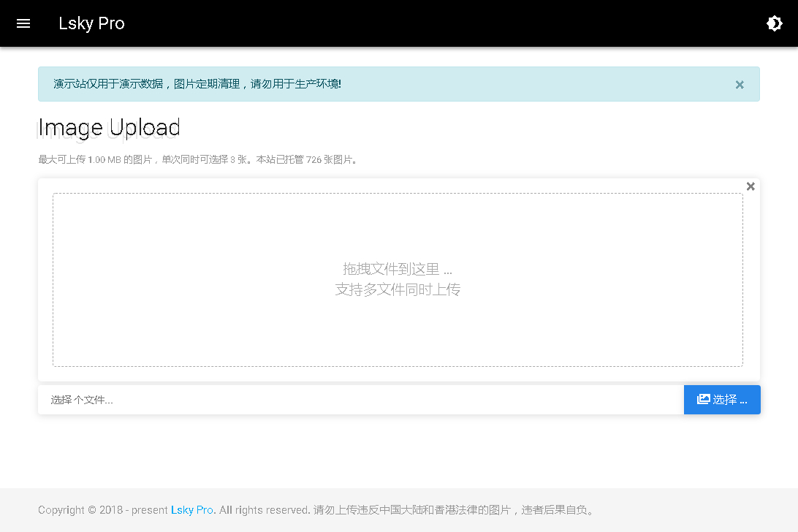Click the '支持多文件同时上传' hint text
Image resolution: width=798 pixels, height=532 pixels.
(x=398, y=289)
